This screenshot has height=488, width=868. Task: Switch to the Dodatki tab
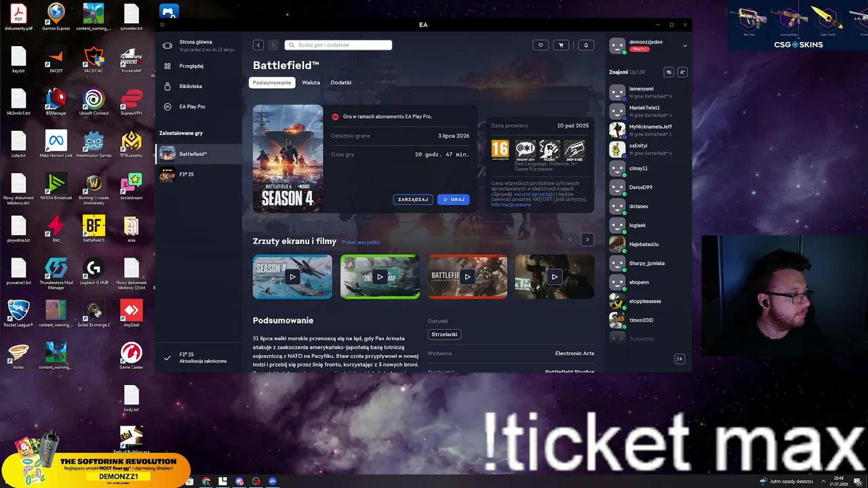[341, 83]
